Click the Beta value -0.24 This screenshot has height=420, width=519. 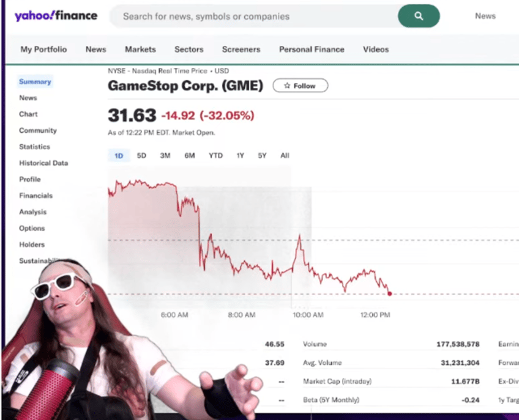[471, 400]
